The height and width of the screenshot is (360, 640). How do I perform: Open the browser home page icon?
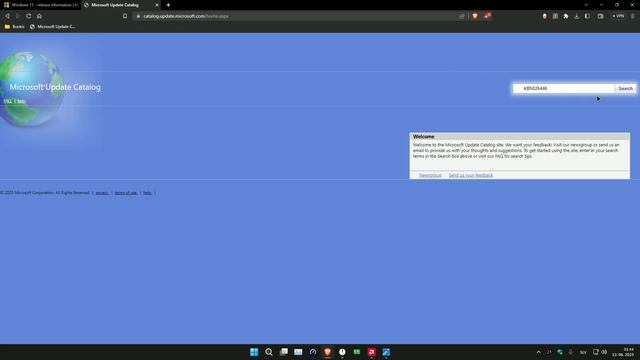(x=39, y=16)
